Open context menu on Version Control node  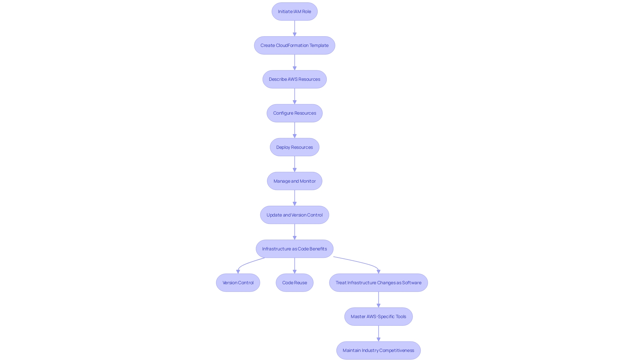click(x=238, y=283)
